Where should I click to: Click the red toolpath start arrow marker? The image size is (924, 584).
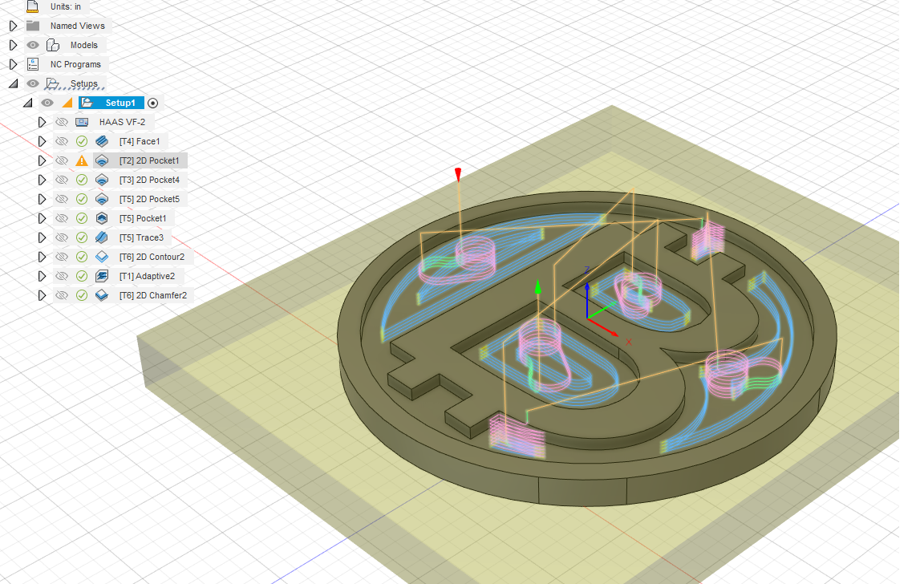click(458, 175)
